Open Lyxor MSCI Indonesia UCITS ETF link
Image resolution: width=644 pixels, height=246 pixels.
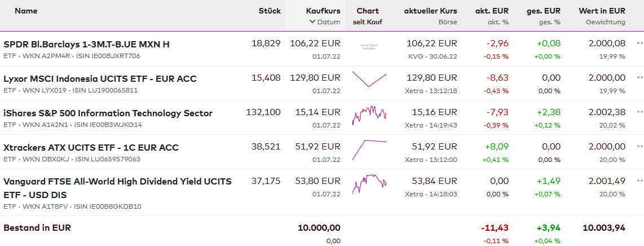pos(100,78)
